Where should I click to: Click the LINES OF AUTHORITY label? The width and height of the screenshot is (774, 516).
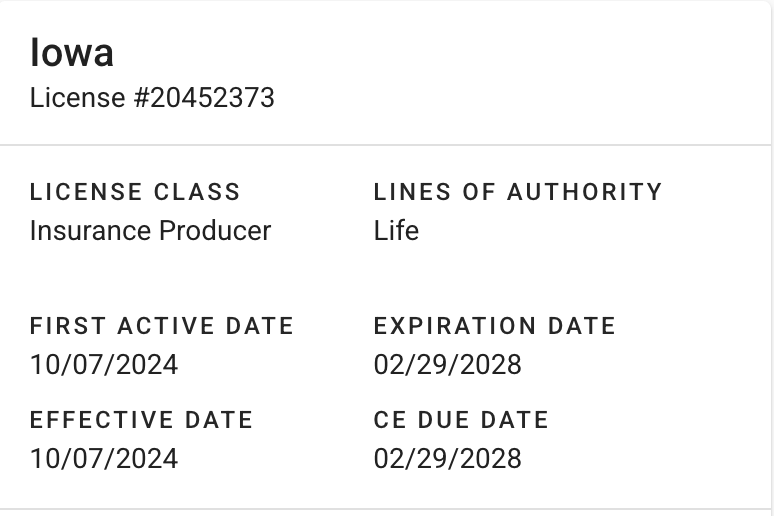tap(518, 192)
